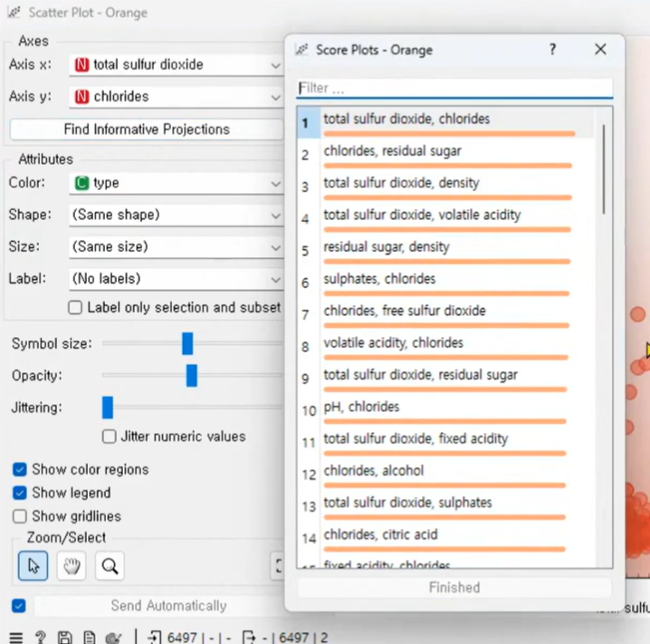Click the Send Automatically button
The width and height of the screenshot is (650, 644).
pos(168,606)
